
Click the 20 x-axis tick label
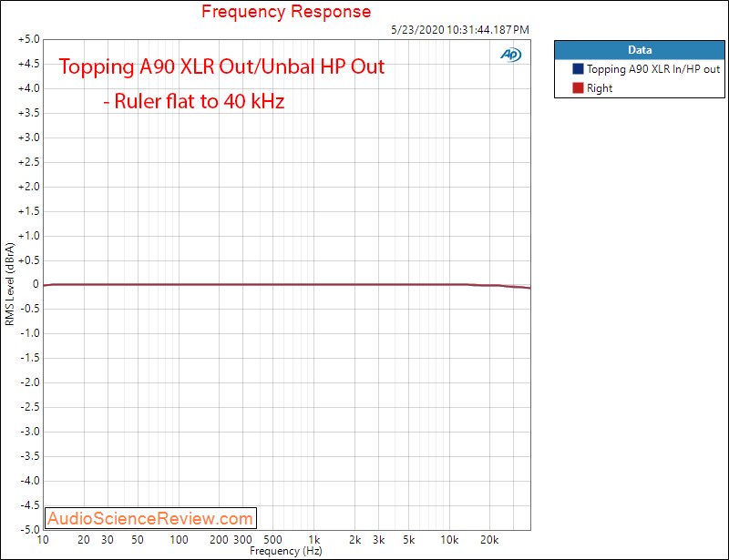click(84, 540)
